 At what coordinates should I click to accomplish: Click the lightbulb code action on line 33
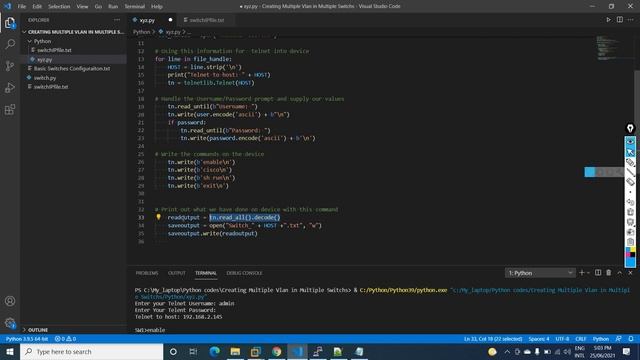click(158, 217)
